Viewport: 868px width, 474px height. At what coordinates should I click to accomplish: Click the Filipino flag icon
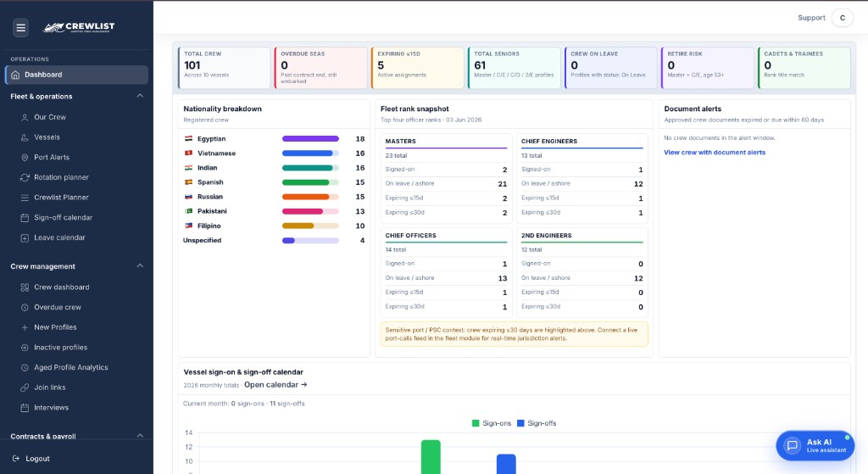coord(188,226)
